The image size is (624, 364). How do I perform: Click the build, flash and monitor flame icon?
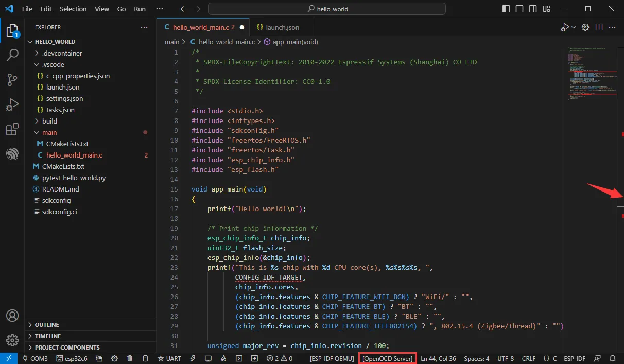point(223,358)
